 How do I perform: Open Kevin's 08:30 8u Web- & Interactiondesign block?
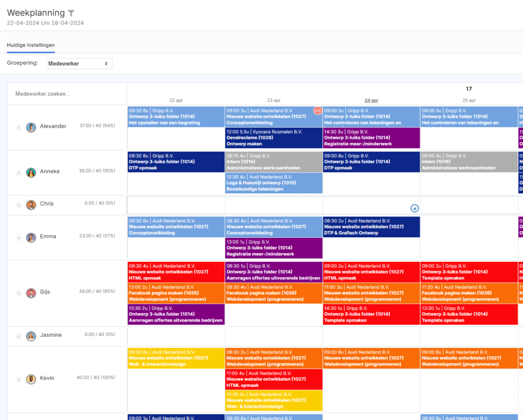point(176,358)
